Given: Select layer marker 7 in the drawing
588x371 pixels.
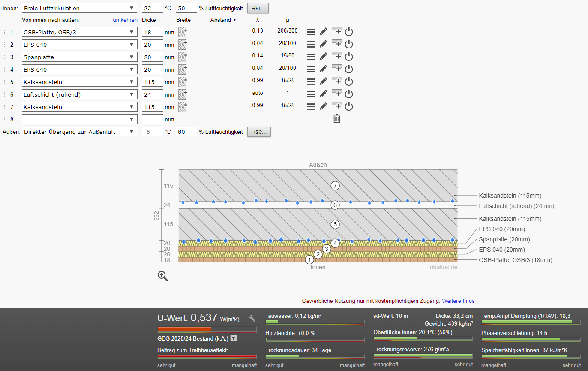Looking at the screenshot, I should pos(335,185).
